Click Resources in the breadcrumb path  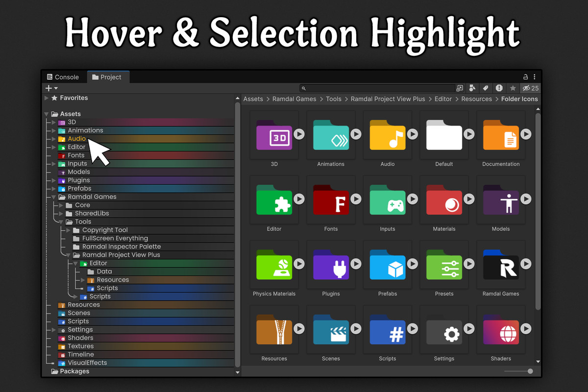point(476,99)
